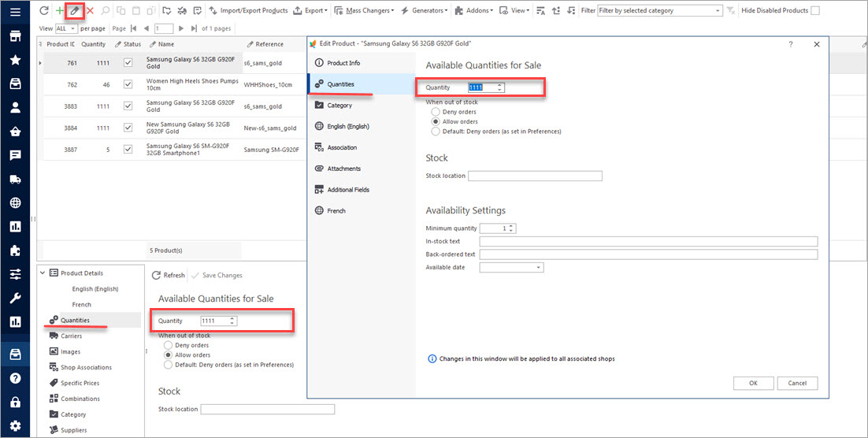Image resolution: width=868 pixels, height=438 pixels.
Task: Open Attachments tab in dialog
Action: [x=361, y=169]
